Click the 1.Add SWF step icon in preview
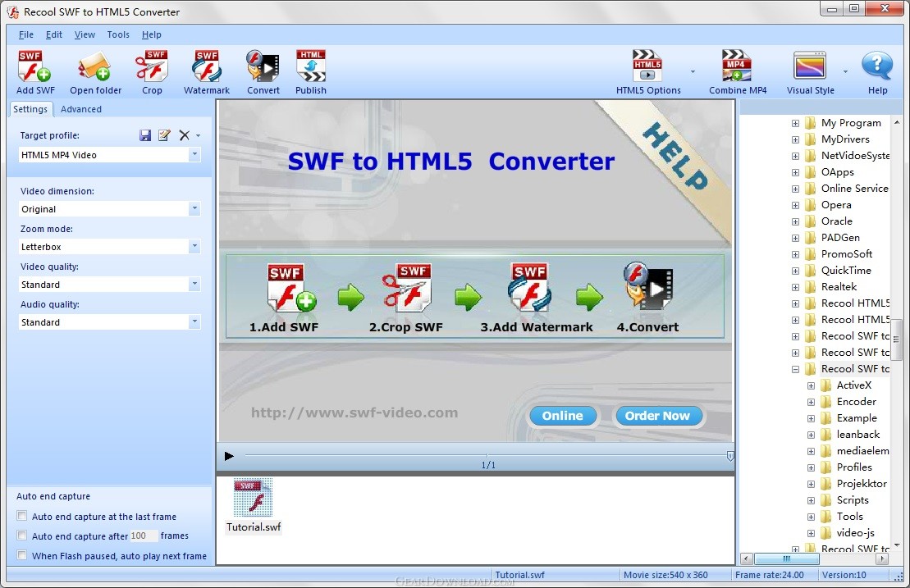Image resolution: width=910 pixels, height=588 pixels. point(291,288)
